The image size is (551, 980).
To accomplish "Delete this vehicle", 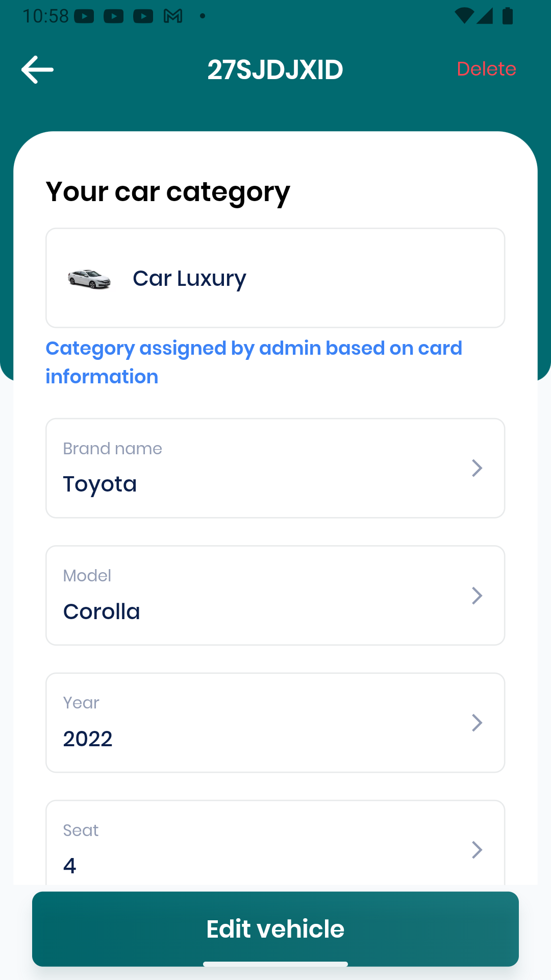I will point(486,69).
